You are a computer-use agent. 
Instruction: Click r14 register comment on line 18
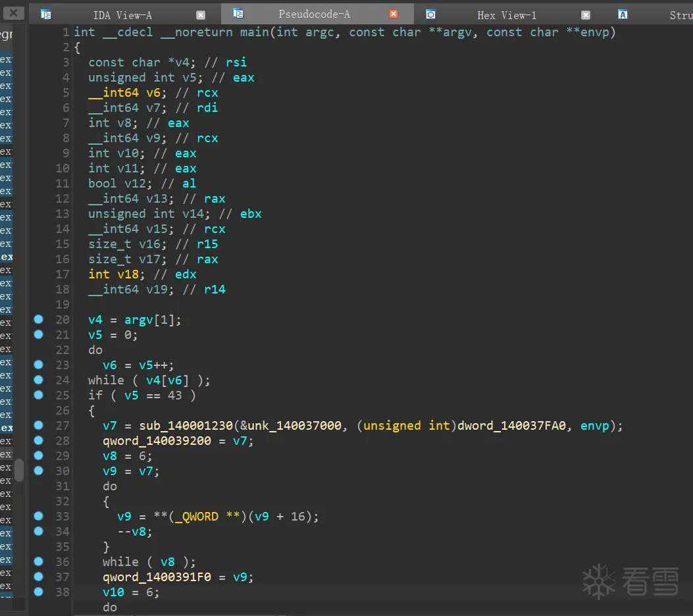coord(215,290)
